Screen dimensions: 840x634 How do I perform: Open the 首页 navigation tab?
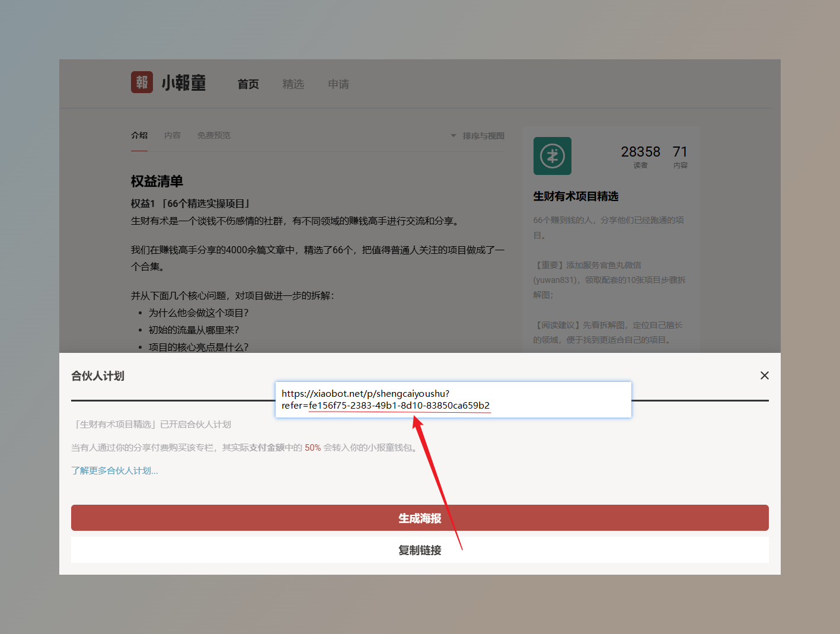pyautogui.click(x=248, y=84)
